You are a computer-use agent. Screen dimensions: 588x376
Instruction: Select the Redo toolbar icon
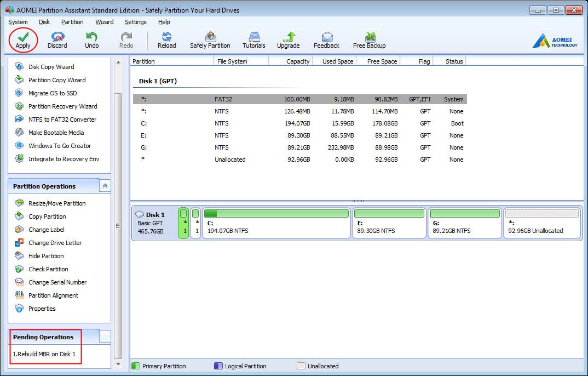click(126, 40)
